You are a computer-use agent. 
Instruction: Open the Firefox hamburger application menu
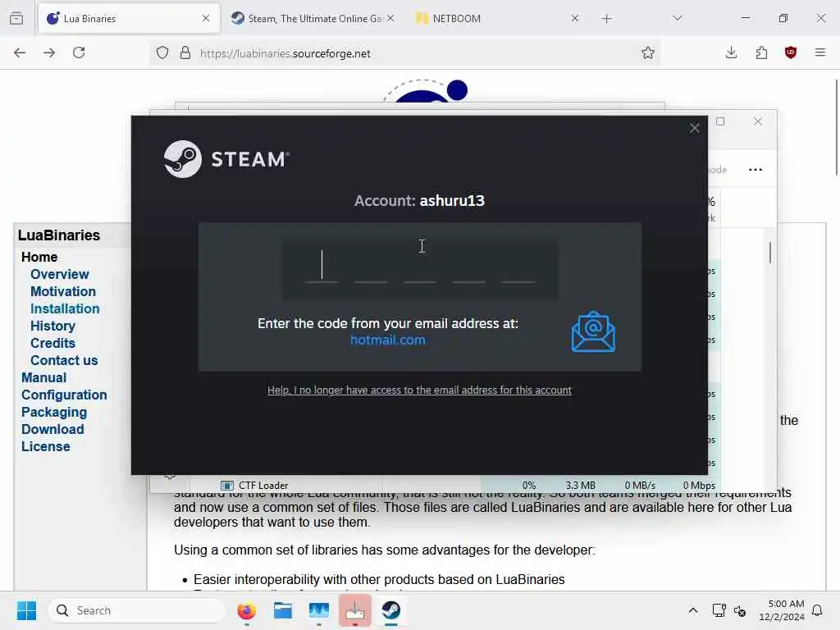click(820, 52)
